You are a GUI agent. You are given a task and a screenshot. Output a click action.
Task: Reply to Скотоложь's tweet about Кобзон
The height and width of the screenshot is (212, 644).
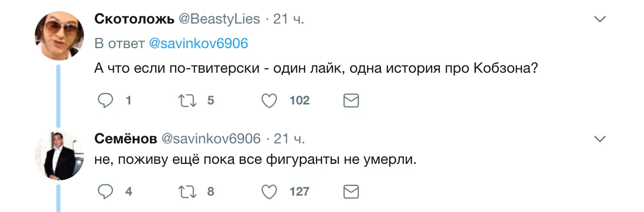(105, 101)
